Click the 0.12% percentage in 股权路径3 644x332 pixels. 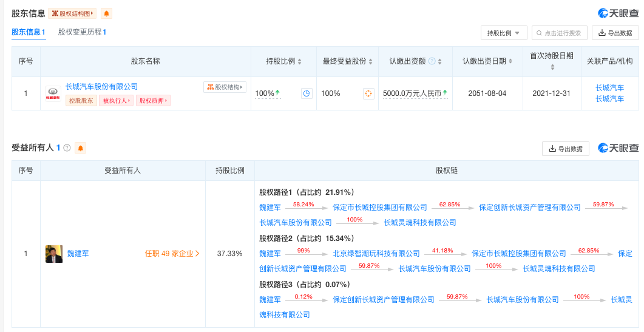[303, 296]
